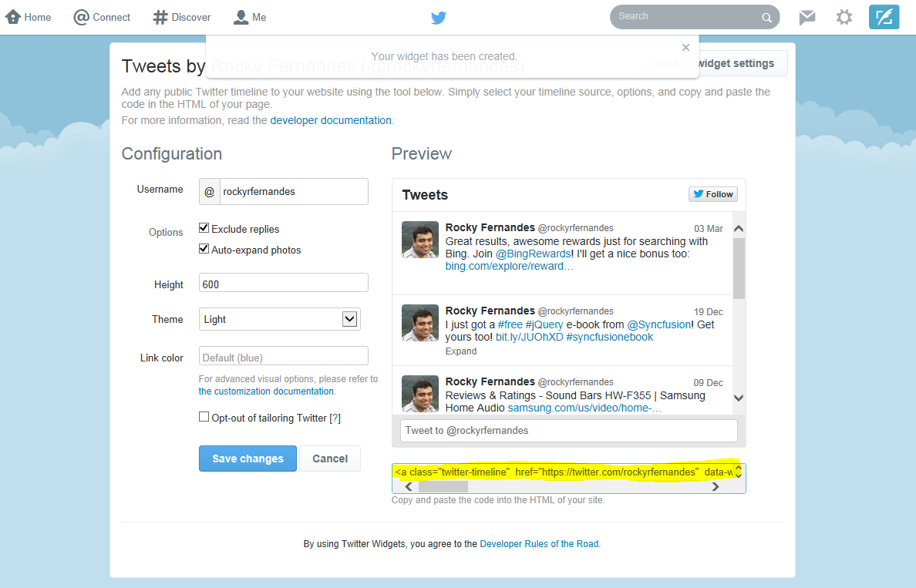The height and width of the screenshot is (588, 916).
Task: Open the #jQuery hashtag
Action: (x=544, y=324)
